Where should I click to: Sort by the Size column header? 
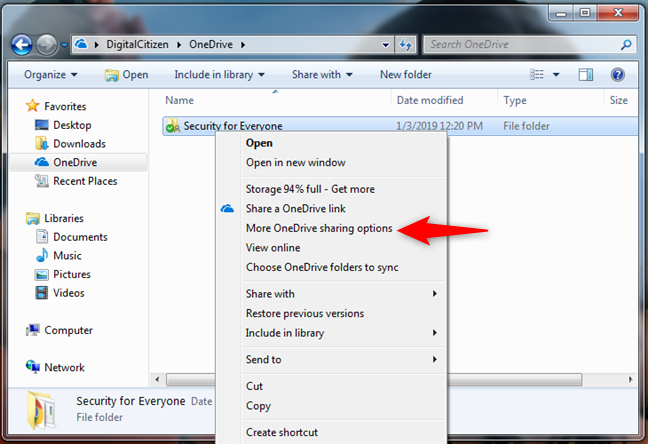click(621, 100)
